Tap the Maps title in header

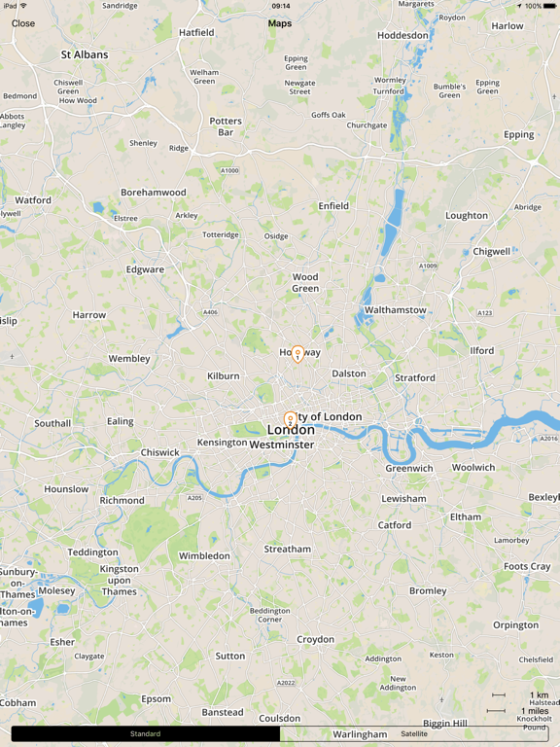280,23
